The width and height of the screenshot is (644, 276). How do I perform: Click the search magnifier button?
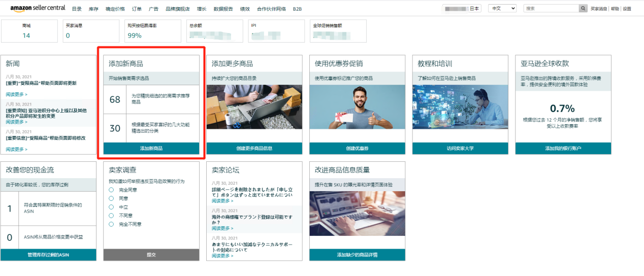coord(583,9)
